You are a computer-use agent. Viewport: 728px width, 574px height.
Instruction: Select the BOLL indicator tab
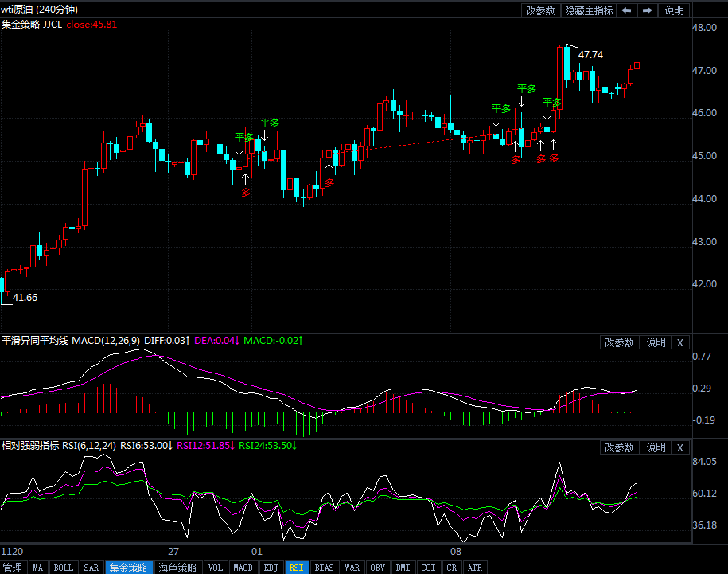[64, 568]
